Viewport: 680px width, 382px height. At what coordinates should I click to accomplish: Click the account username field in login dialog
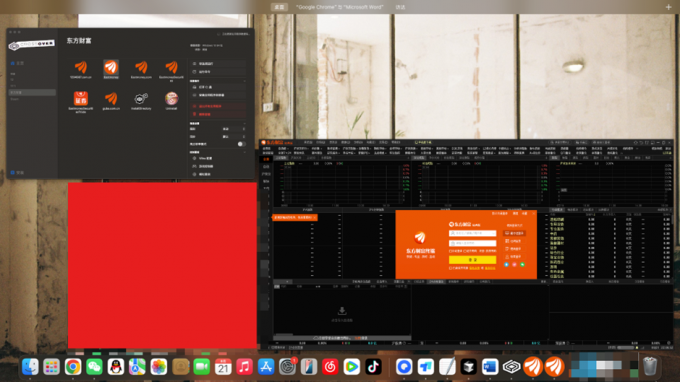click(472, 233)
